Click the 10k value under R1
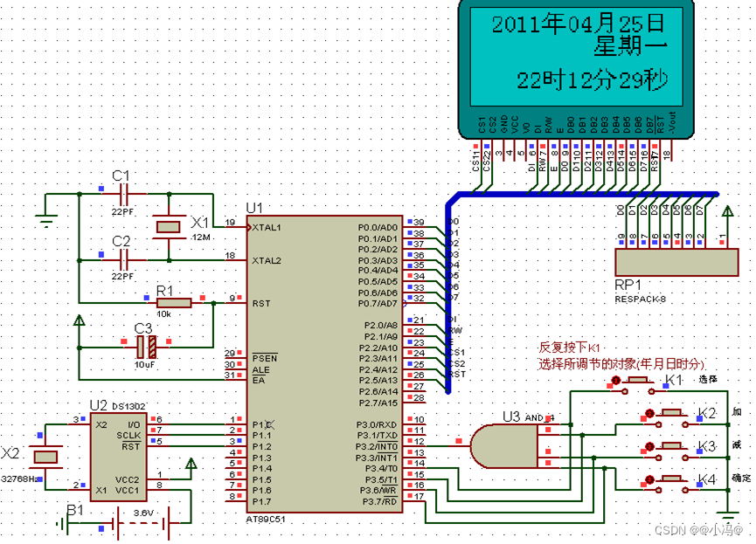The width and height of the screenshot is (756, 544). pyautogui.click(x=163, y=313)
